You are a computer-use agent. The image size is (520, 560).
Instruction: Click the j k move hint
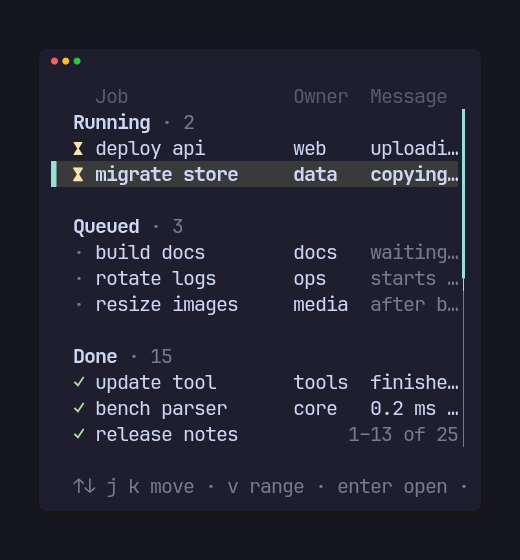[150, 487]
